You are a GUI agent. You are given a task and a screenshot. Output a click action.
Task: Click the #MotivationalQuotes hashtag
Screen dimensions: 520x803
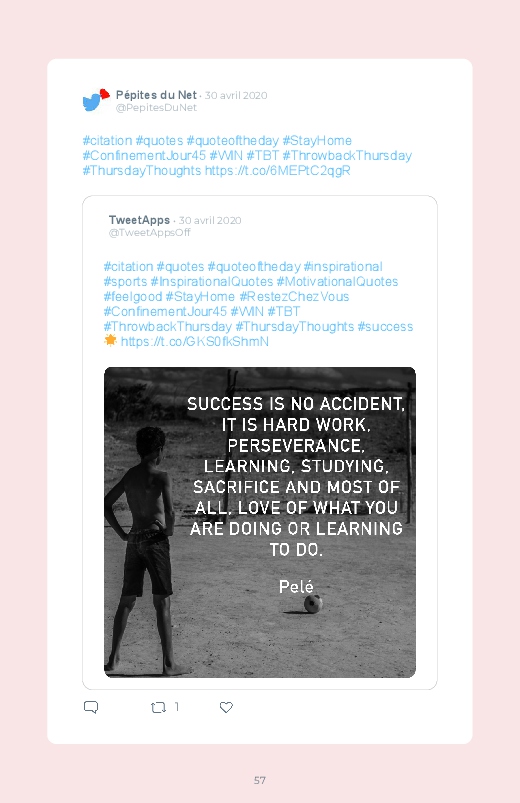click(x=337, y=282)
